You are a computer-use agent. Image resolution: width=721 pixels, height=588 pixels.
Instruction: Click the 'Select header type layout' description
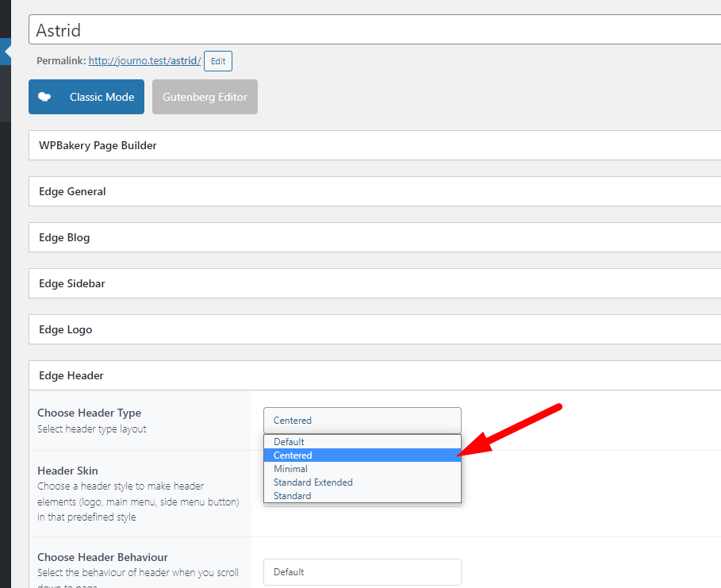click(92, 429)
